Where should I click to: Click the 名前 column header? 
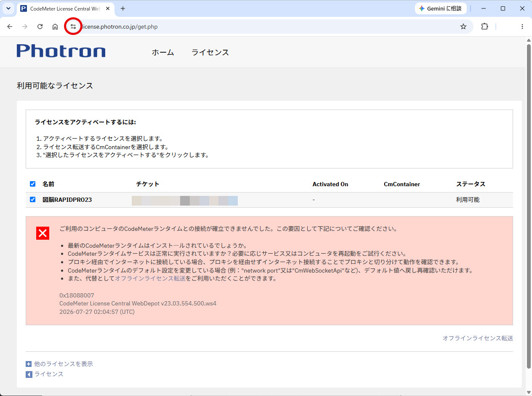point(48,184)
